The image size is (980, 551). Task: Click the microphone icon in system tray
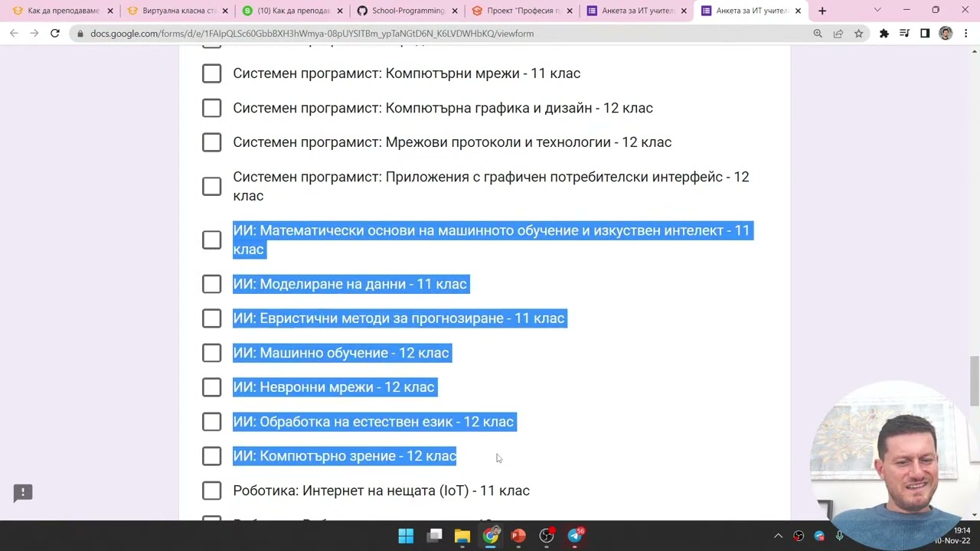840,536
